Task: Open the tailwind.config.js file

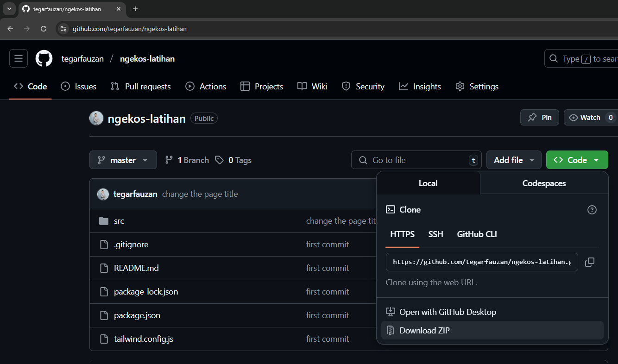Action: point(144,339)
